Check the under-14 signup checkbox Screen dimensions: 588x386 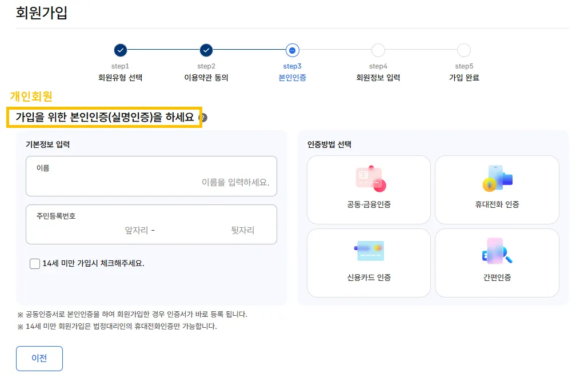click(x=35, y=263)
